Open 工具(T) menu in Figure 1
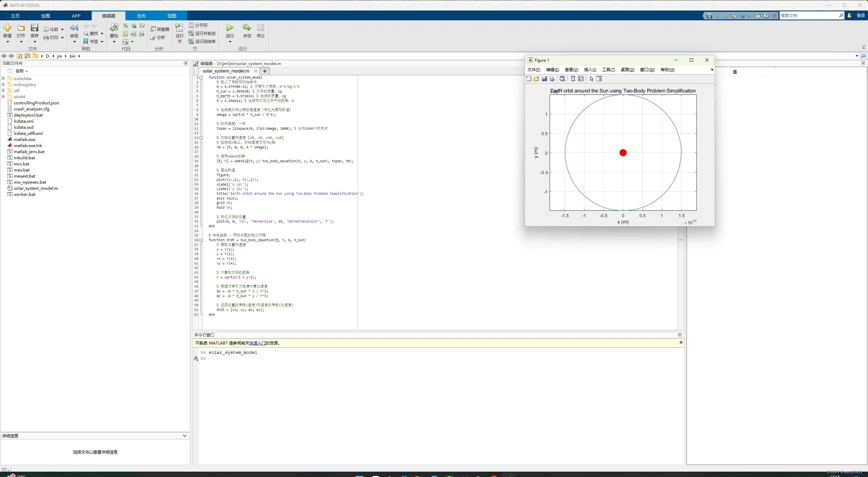The image size is (868, 477). 608,70
